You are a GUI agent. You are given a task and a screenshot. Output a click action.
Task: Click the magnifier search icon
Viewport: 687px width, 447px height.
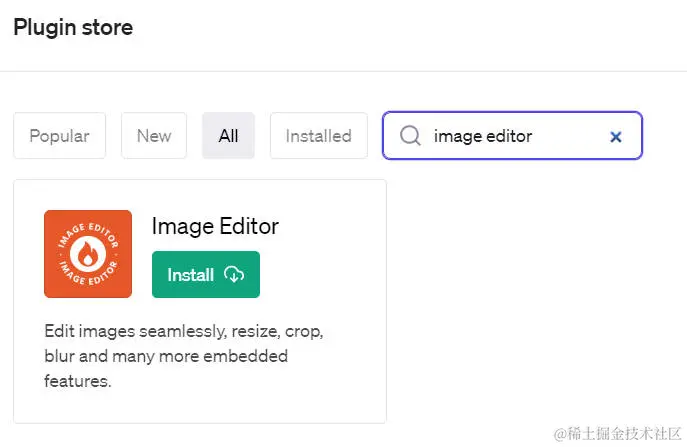tap(410, 135)
